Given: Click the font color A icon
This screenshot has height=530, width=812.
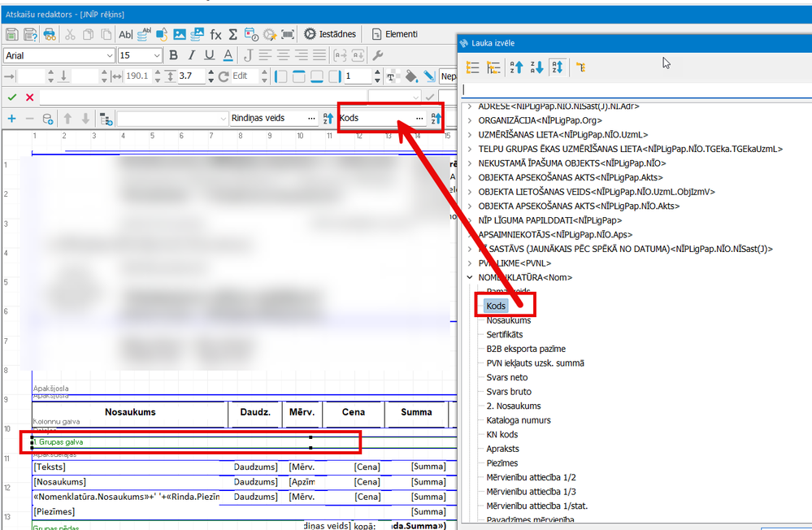Looking at the screenshot, I should tap(228, 55).
